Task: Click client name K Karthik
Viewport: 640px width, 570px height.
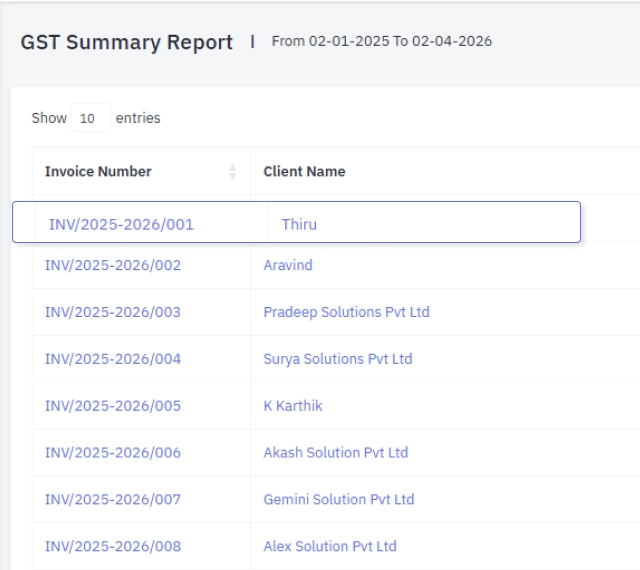Action: pyautogui.click(x=293, y=406)
